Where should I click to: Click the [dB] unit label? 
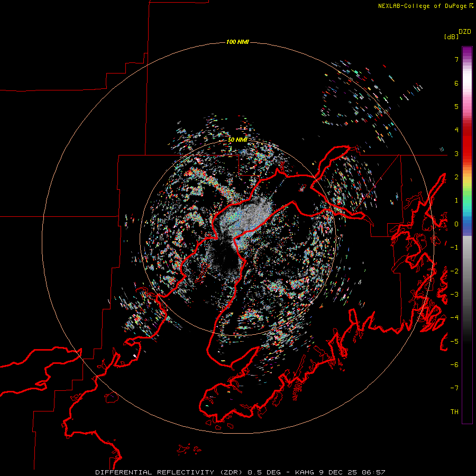click(451, 36)
